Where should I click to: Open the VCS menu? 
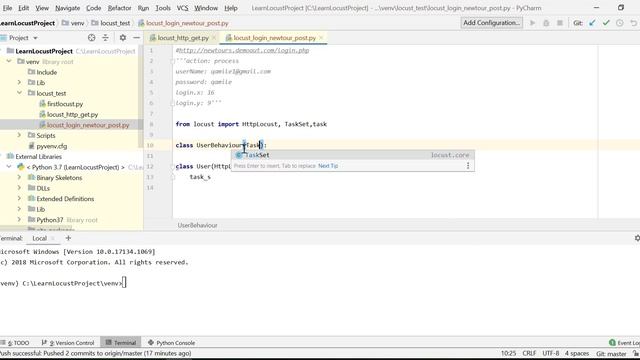coord(182,8)
